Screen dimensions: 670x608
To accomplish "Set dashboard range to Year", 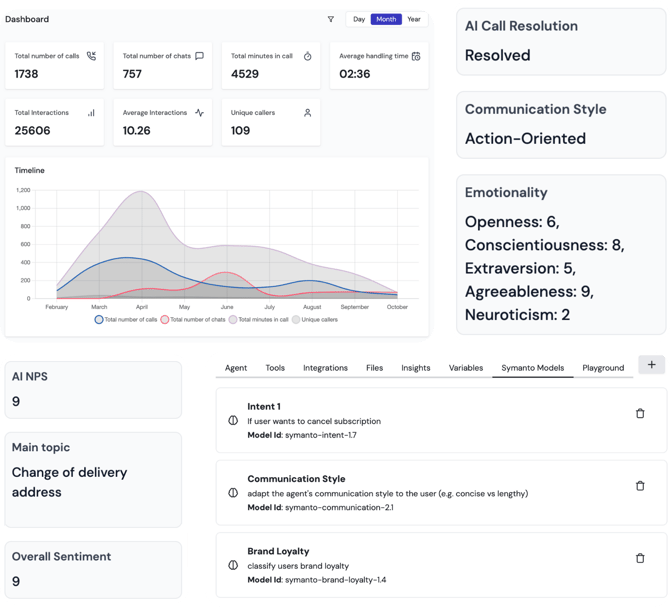I will (x=413, y=19).
